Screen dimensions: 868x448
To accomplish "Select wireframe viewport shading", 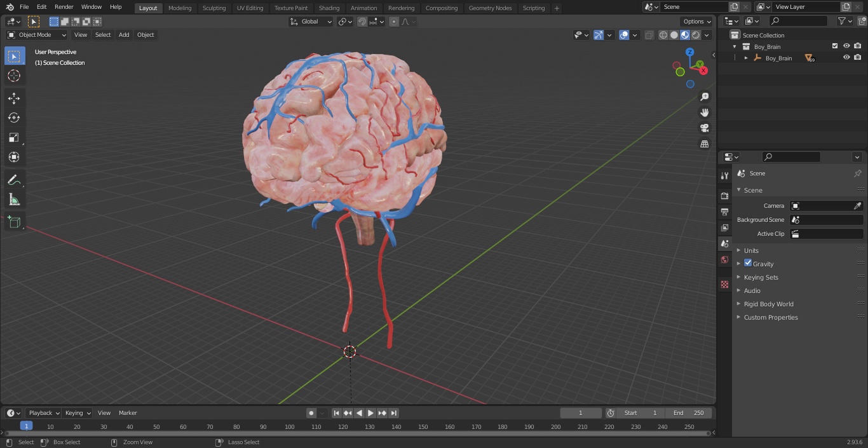I will point(663,35).
